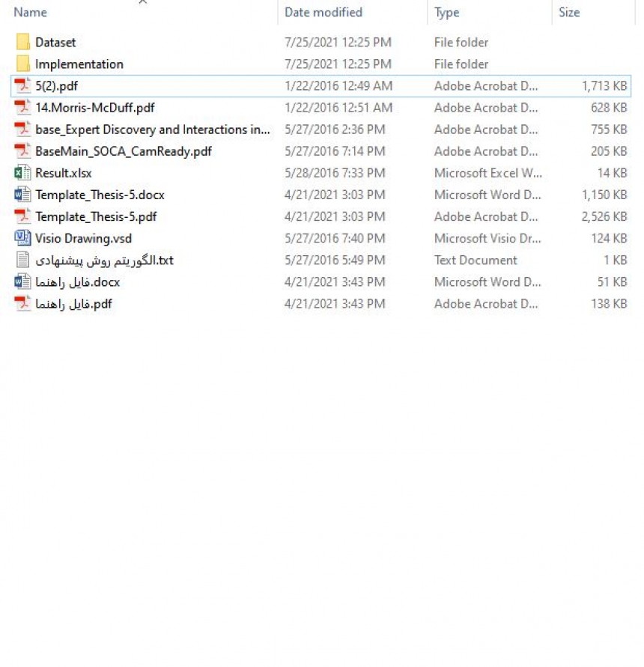Click the File folder type of Implementation
The width and height of the screenshot is (644, 667).
tap(461, 64)
